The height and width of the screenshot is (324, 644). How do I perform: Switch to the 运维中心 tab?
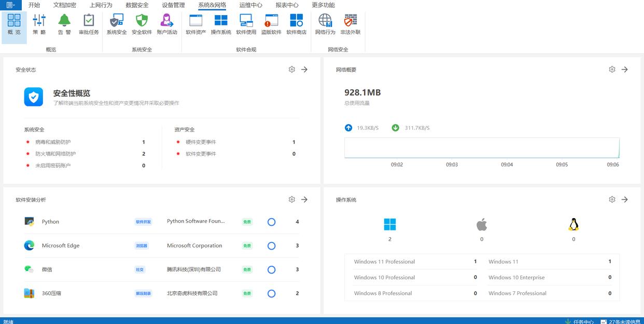pos(250,5)
